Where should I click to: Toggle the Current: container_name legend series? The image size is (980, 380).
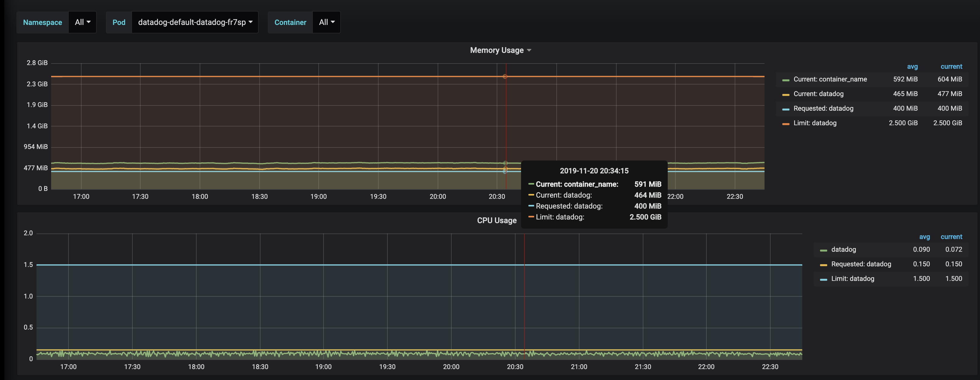(830, 79)
